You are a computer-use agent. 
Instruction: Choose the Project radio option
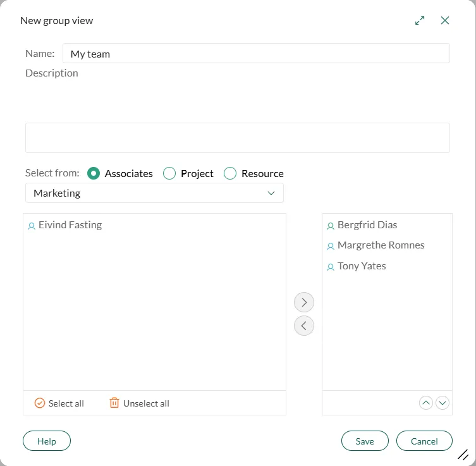pos(169,173)
